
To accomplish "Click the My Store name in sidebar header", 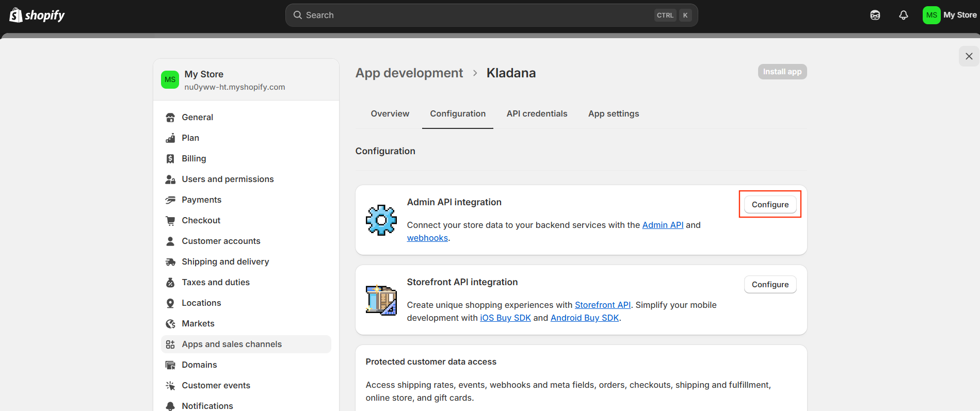I will pyautogui.click(x=204, y=74).
